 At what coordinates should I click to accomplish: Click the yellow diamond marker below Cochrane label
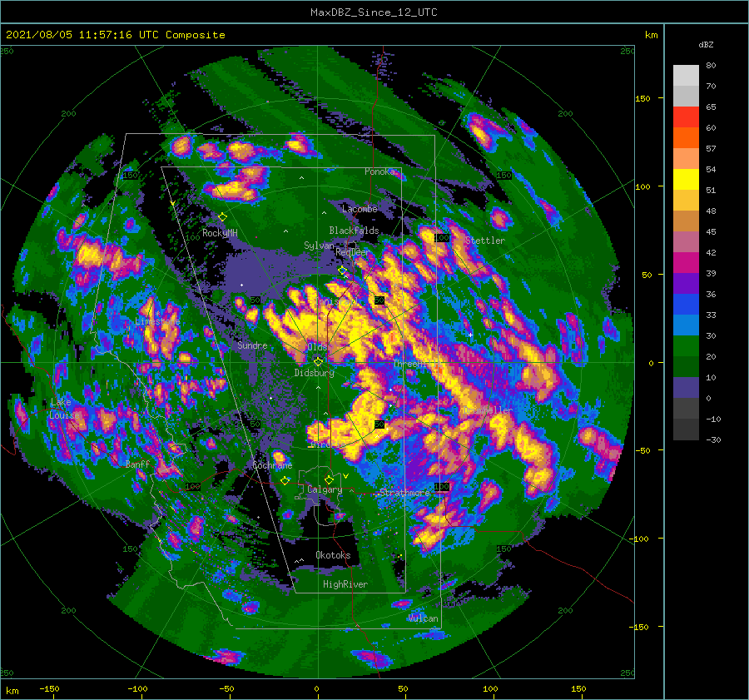pyautogui.click(x=285, y=481)
